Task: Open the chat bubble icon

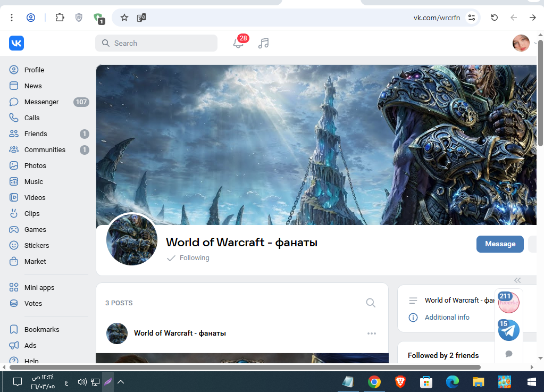Action: click(x=508, y=354)
